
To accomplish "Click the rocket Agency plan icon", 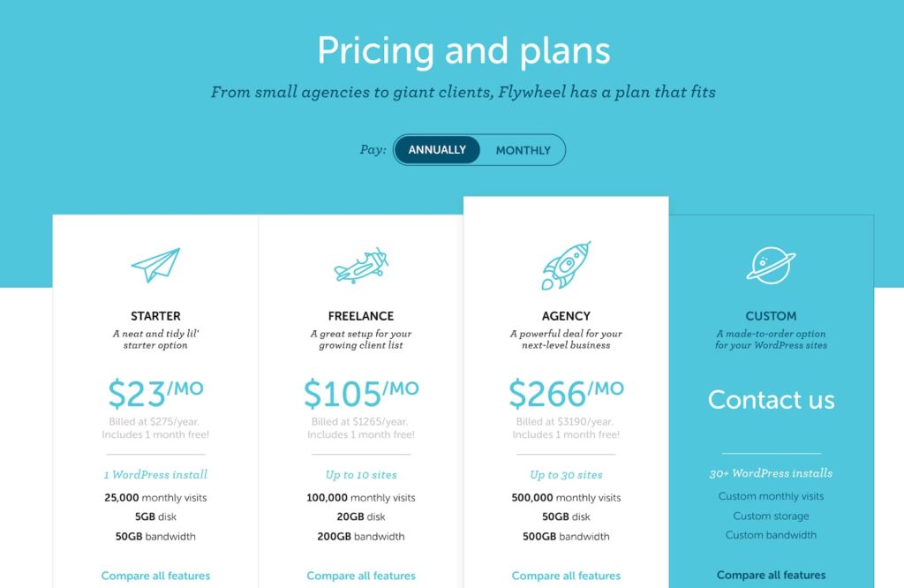I will (x=566, y=265).
